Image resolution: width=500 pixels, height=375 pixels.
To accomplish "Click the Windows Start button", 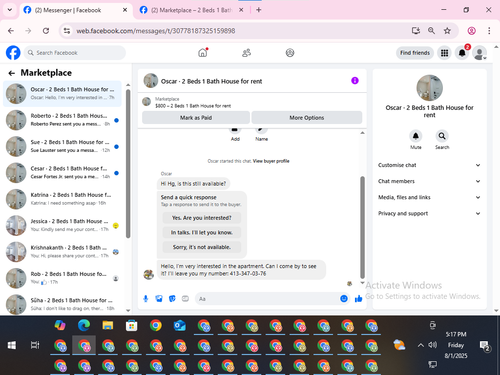I will 12,345.
